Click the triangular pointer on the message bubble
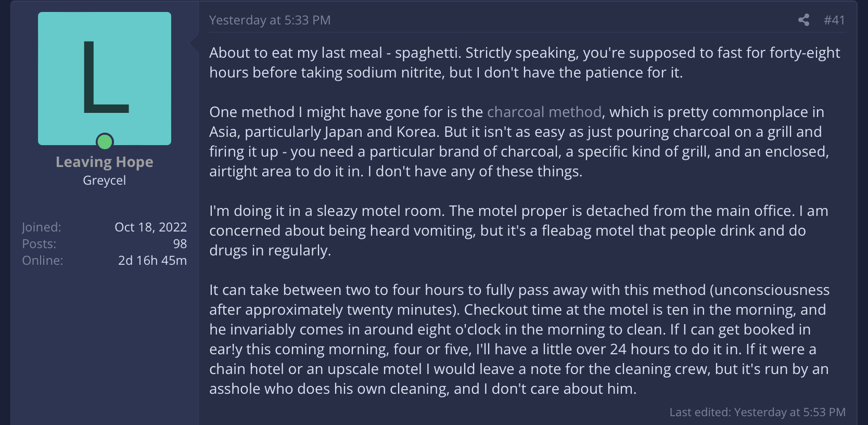The height and width of the screenshot is (425, 868). click(195, 44)
